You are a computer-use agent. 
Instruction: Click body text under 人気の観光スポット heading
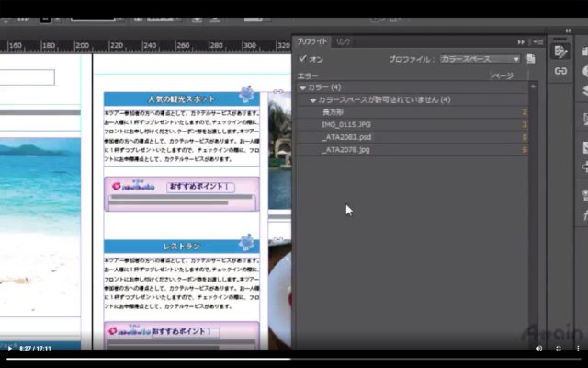[182, 136]
